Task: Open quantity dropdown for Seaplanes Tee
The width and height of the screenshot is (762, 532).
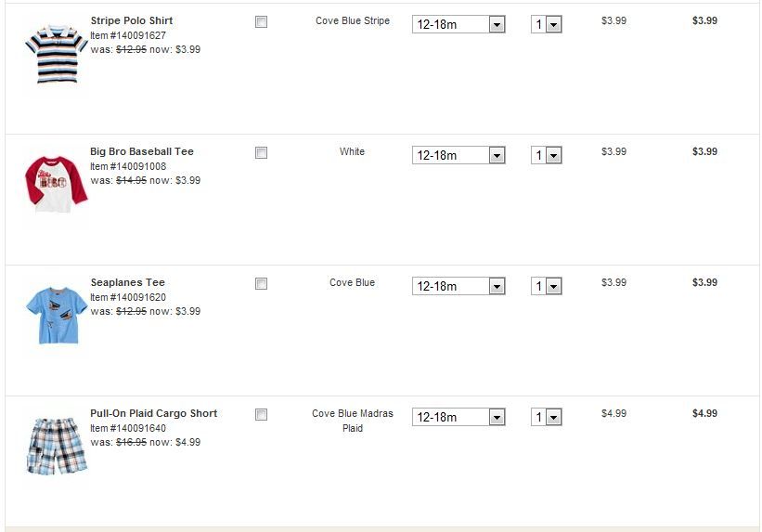Action: tap(547, 287)
